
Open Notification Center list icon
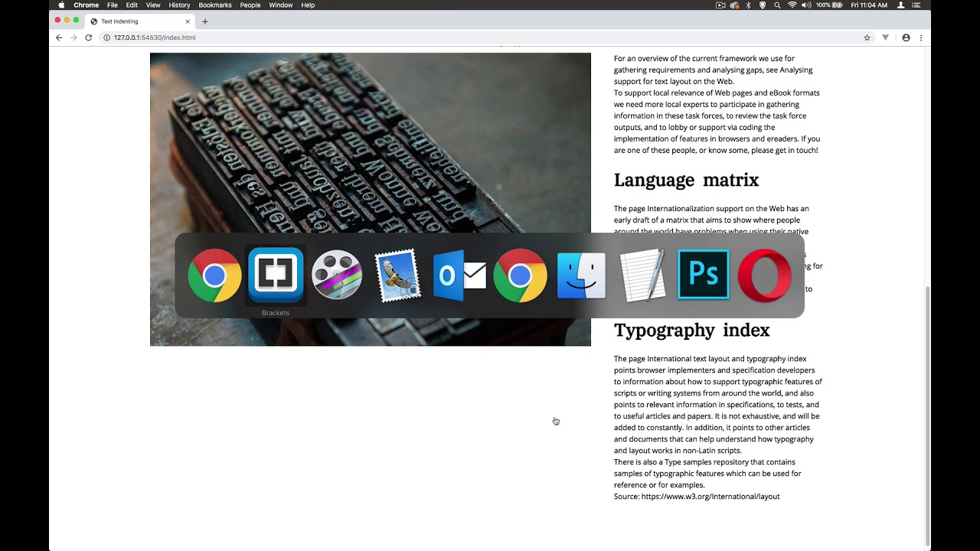click(916, 5)
